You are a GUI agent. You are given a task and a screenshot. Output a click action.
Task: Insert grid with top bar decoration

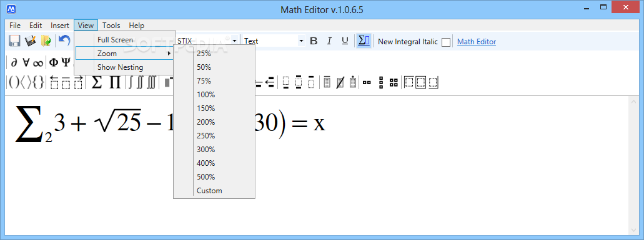tap(327, 82)
